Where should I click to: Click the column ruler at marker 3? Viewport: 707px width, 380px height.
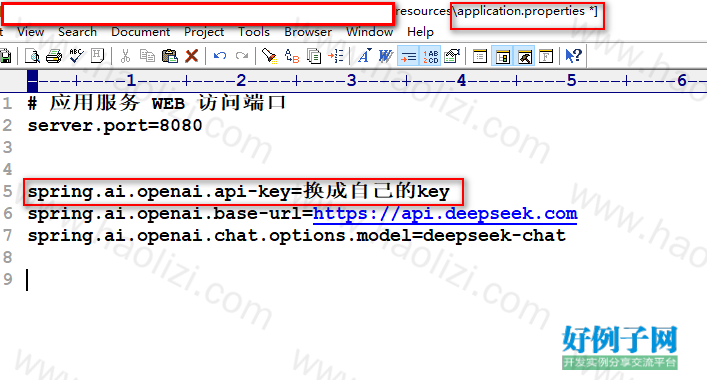(x=351, y=81)
